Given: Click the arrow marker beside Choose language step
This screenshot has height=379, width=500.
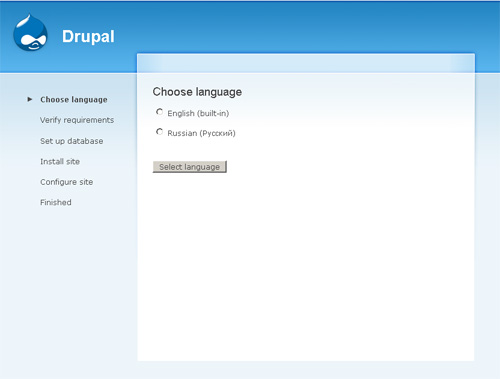Looking at the screenshot, I should click(x=30, y=99).
